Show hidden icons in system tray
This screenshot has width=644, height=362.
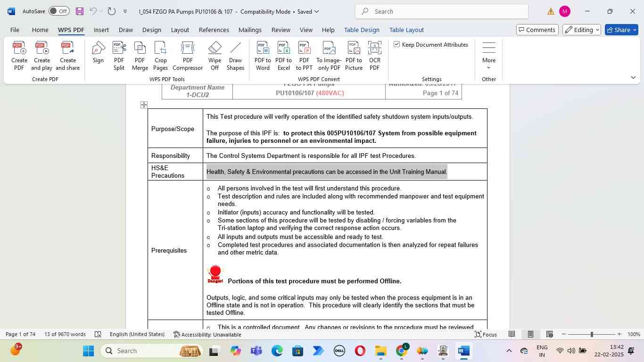(509, 351)
